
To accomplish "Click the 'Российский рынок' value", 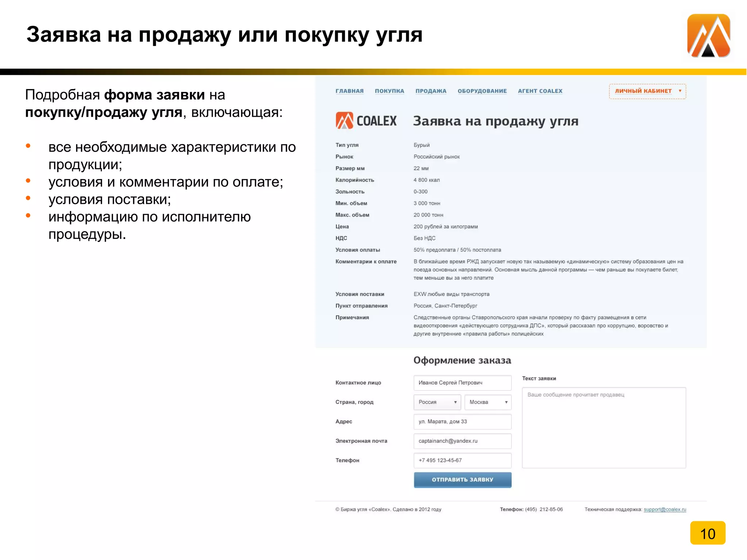I will tap(437, 157).
